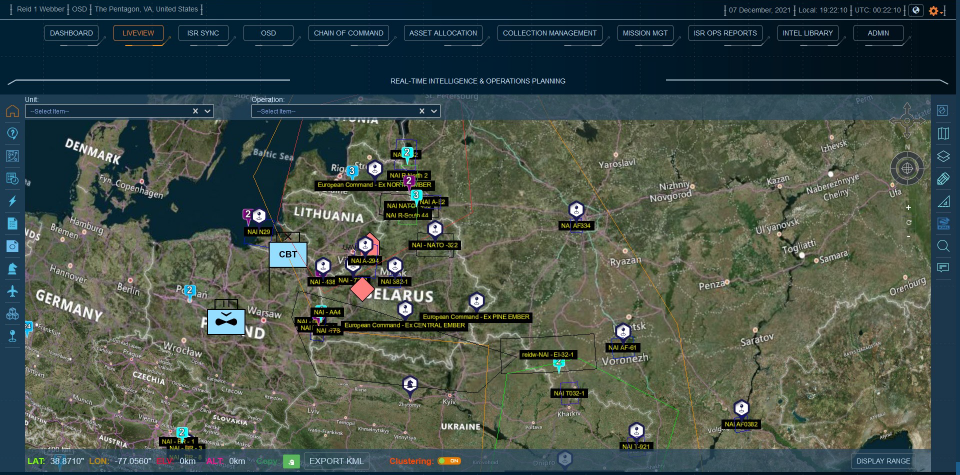
Task: Open COLLECTION MANAGEMENT tab
Action: tap(550, 33)
